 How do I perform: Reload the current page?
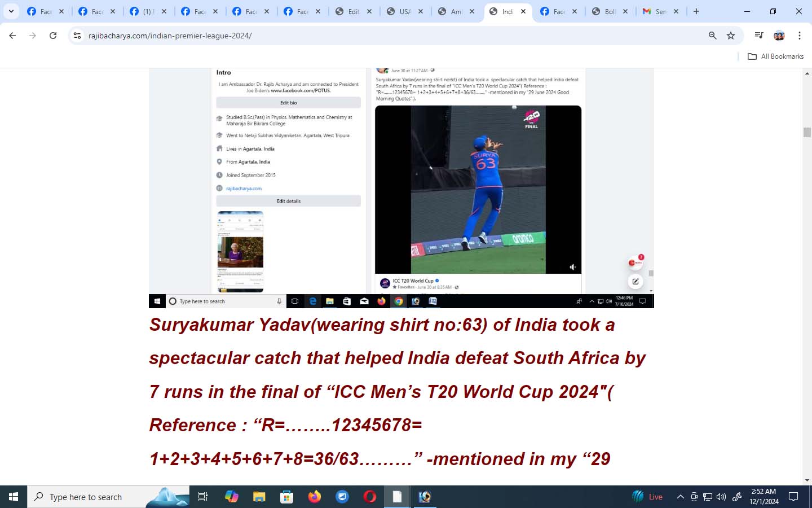[53, 36]
